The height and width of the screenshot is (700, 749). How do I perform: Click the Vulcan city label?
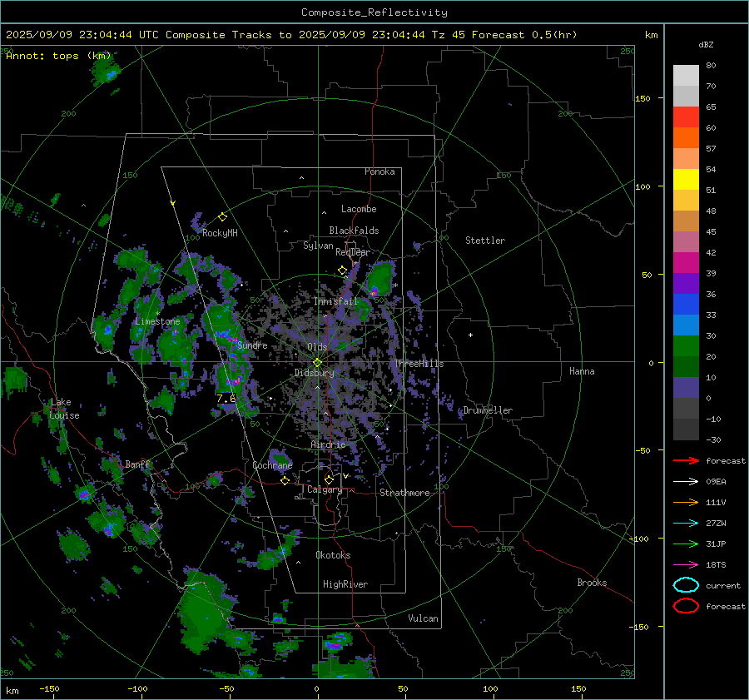pos(424,618)
